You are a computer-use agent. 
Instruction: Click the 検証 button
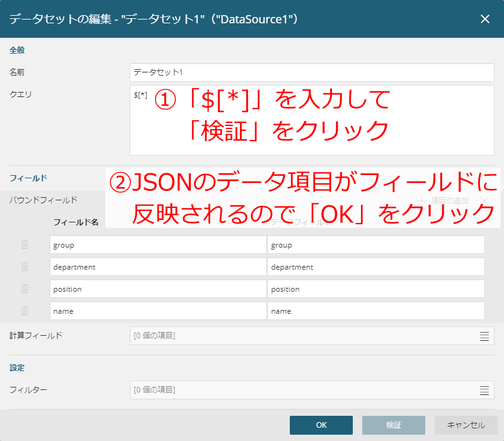click(x=393, y=425)
